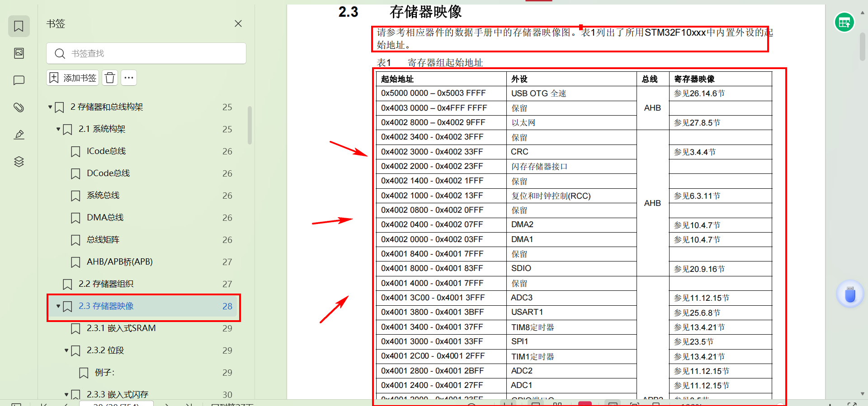Image resolution: width=868 pixels, height=406 pixels.
Task: Click the blue floating assistant icon
Action: [850, 294]
